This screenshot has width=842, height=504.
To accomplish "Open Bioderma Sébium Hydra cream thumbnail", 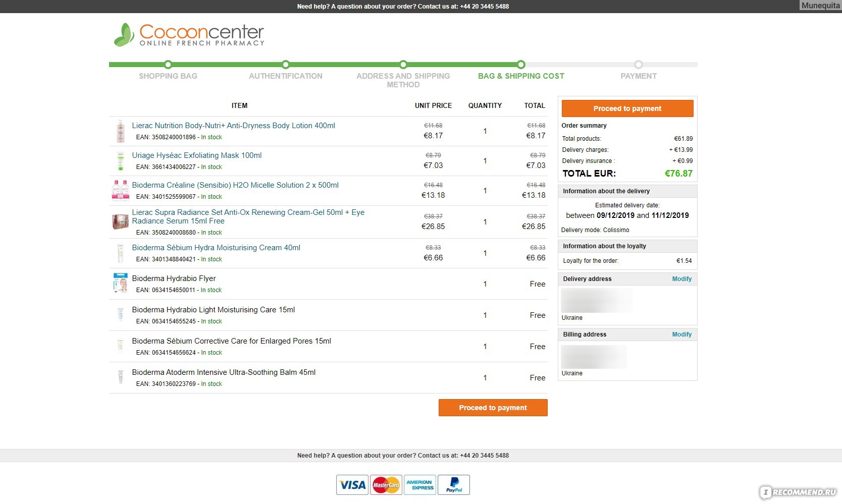I will pos(120,253).
